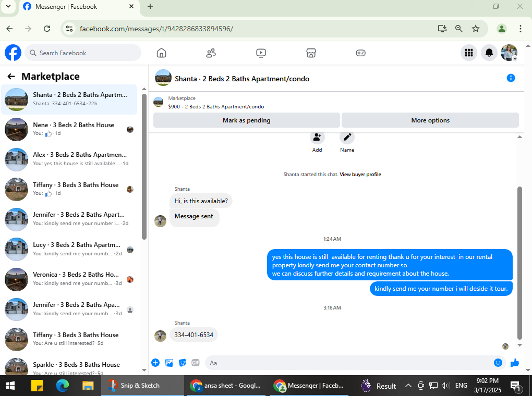The height and width of the screenshot is (396, 532).
Task: Click the conversation info icon
Action: click(511, 78)
